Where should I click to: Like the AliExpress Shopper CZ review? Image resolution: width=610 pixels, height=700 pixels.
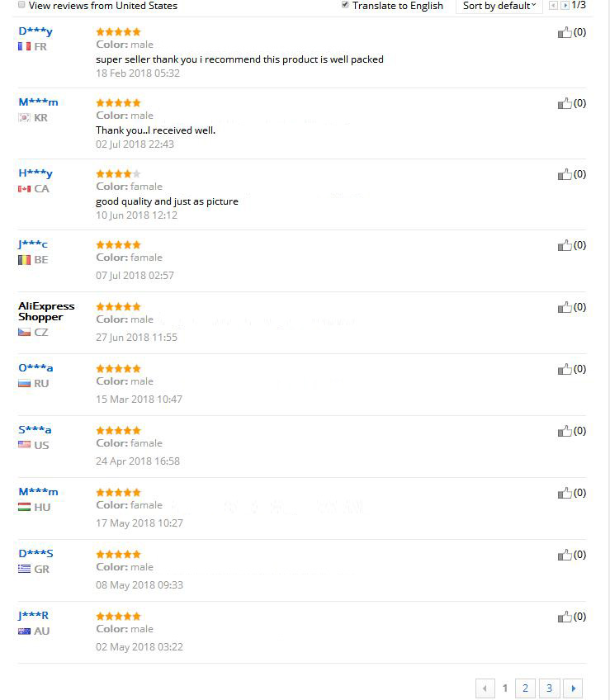(565, 308)
